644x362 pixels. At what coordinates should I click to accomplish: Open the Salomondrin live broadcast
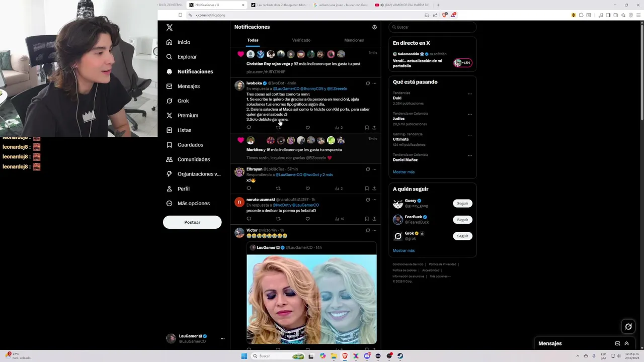pyautogui.click(x=432, y=60)
